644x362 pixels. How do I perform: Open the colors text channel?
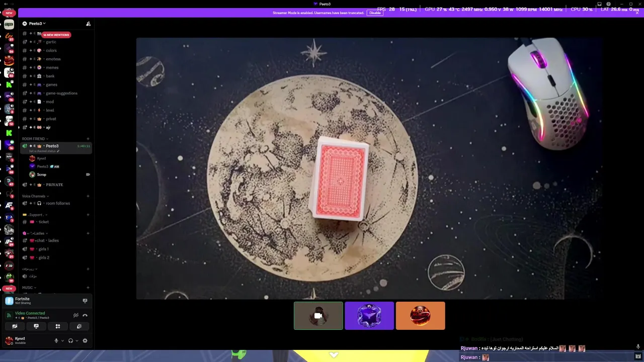coord(55,50)
